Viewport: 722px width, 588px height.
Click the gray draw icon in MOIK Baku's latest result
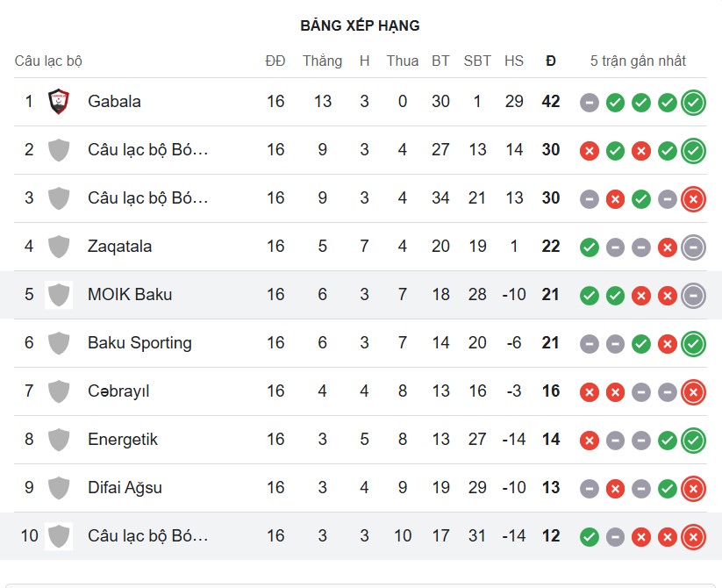click(x=692, y=295)
